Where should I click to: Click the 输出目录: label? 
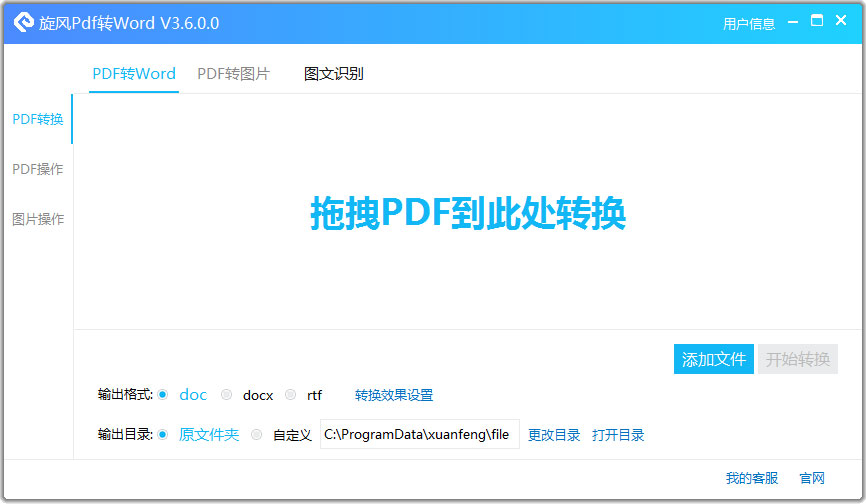point(125,434)
